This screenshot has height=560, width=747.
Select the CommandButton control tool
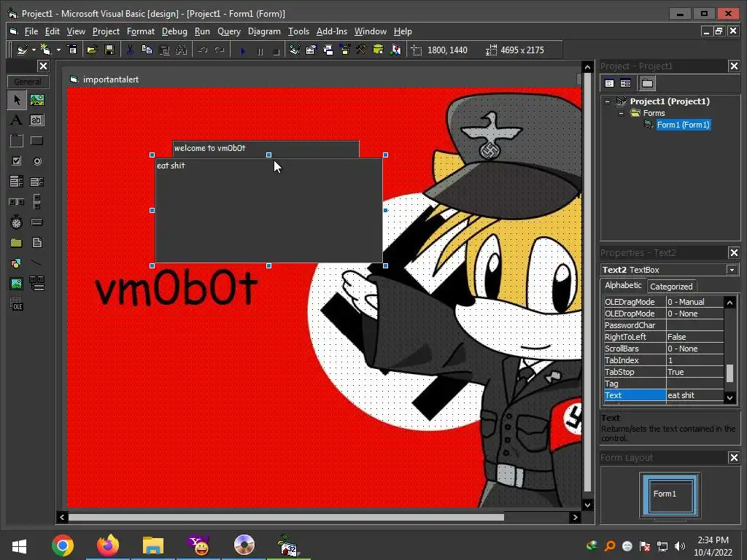click(x=37, y=141)
